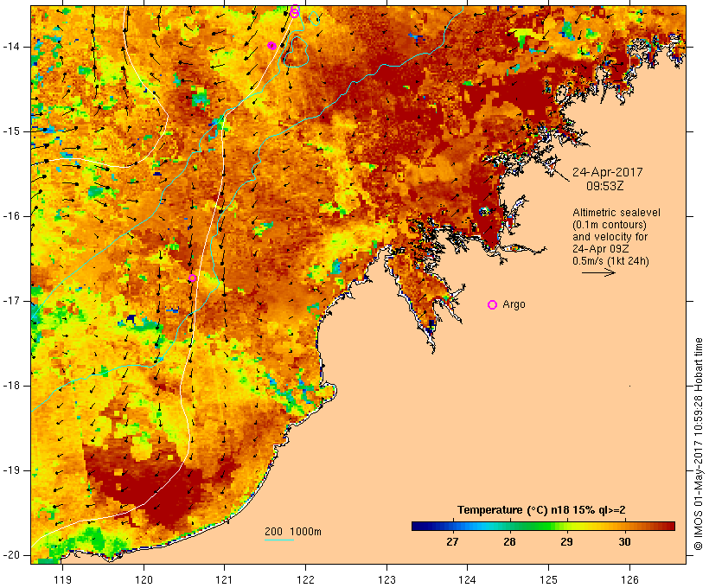Click the '0.5m/s (1kt 24h)' label
Viewport: 709px width, 588px height.
(610, 261)
